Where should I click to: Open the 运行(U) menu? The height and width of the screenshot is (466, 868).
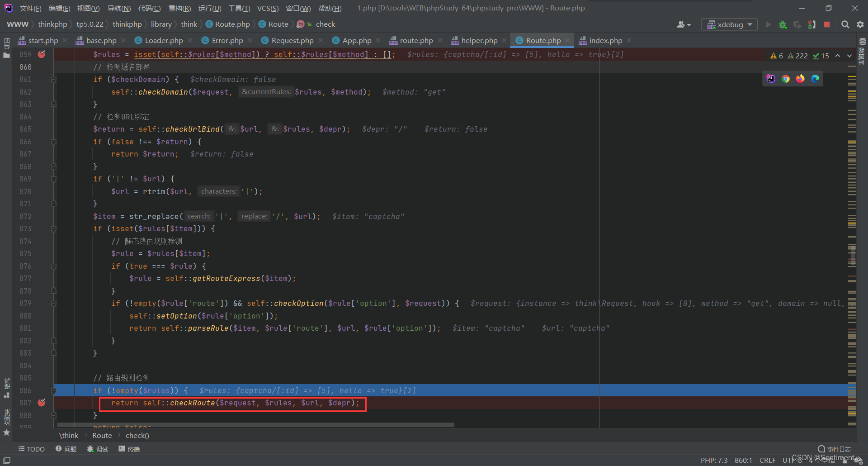click(x=210, y=8)
